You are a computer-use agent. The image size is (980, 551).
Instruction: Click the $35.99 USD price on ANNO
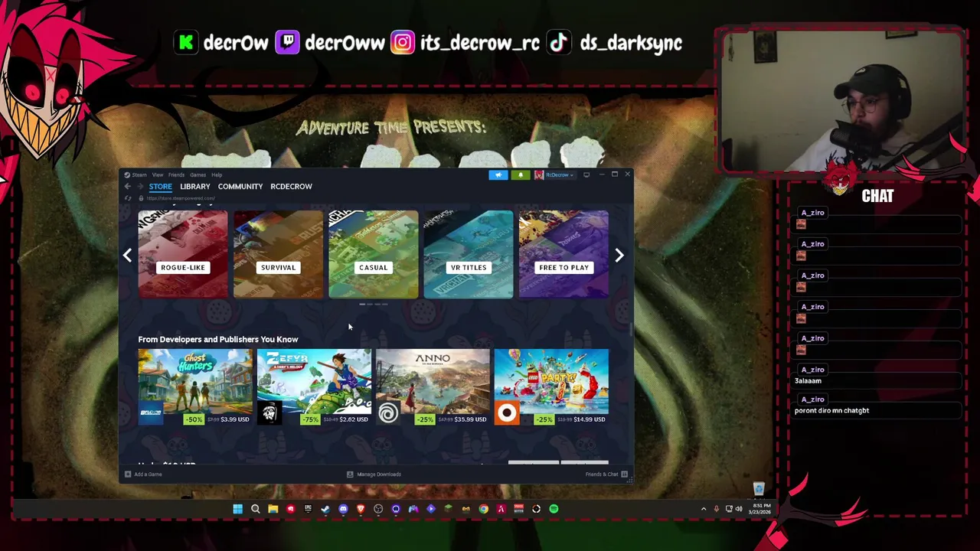pyautogui.click(x=470, y=419)
